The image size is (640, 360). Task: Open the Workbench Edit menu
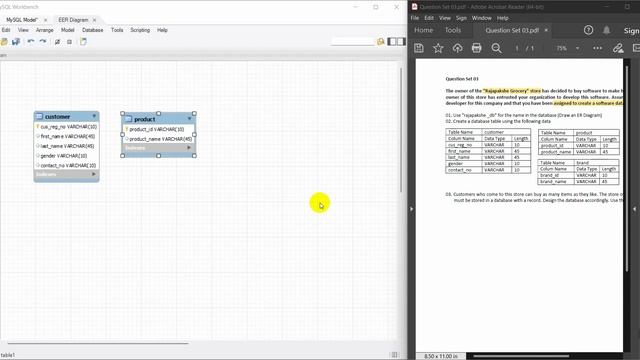6,30
